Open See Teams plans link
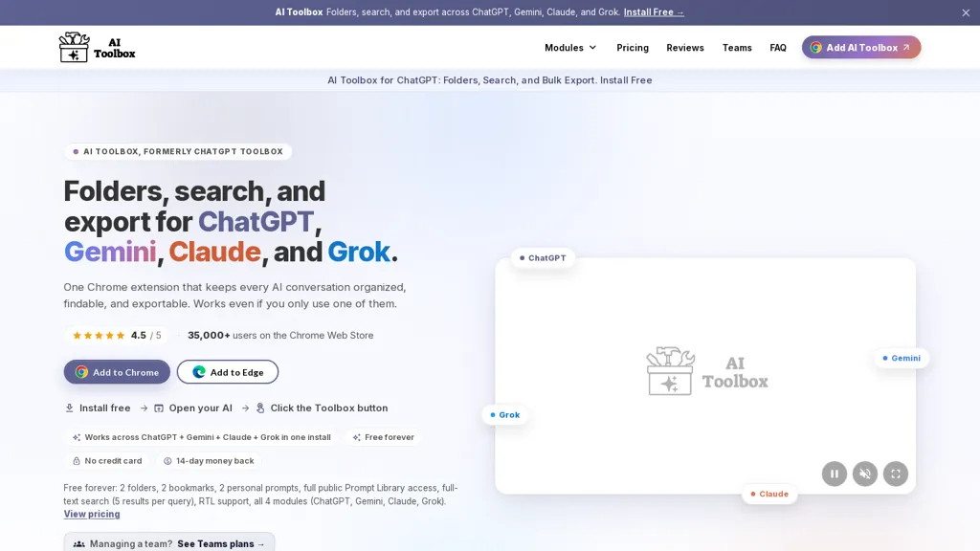The image size is (980, 551). (221, 544)
